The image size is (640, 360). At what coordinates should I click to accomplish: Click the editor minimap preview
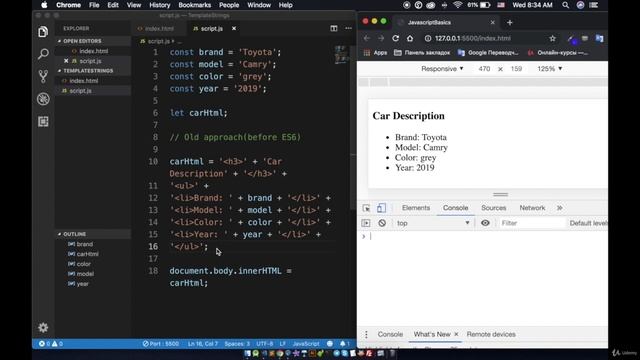(341, 54)
